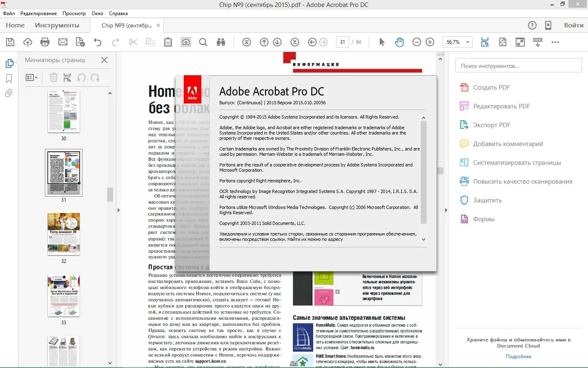Rotate pages clockwise icon
The width and height of the screenshot is (588, 368).
click(x=95, y=77)
